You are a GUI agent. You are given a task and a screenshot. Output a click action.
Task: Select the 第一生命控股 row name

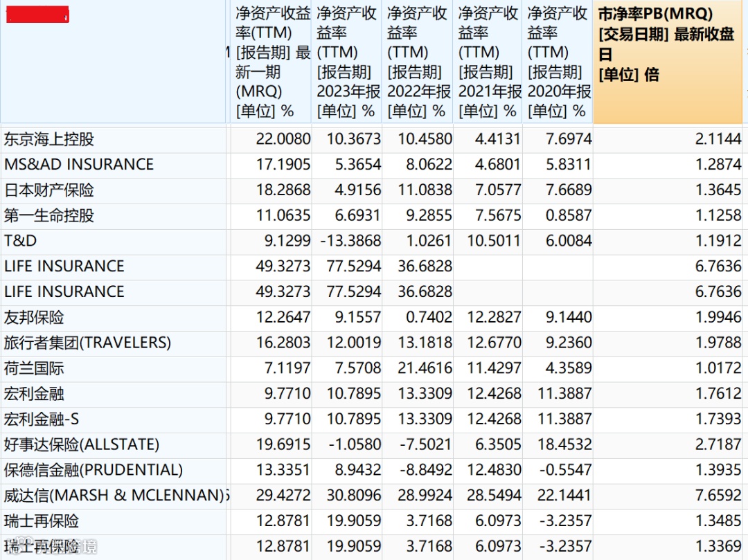pyautogui.click(x=49, y=215)
